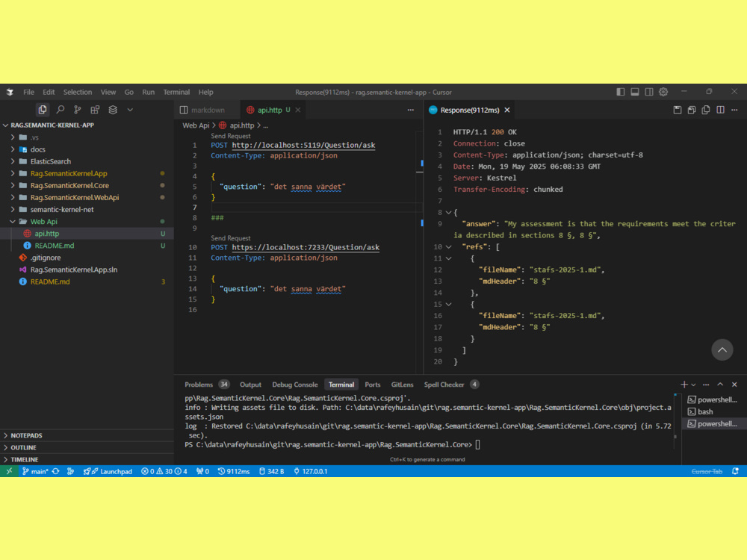Toggle primary sidebar layout icon
The image size is (747, 560).
click(620, 92)
